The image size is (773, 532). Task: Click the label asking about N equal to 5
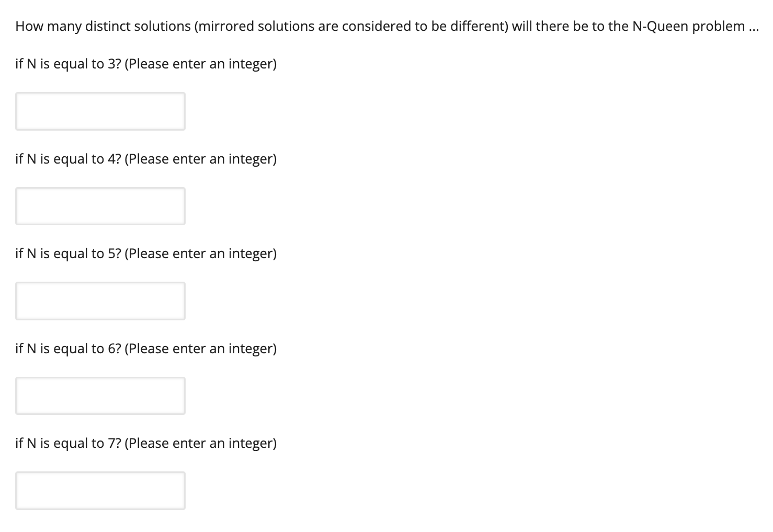(146, 253)
